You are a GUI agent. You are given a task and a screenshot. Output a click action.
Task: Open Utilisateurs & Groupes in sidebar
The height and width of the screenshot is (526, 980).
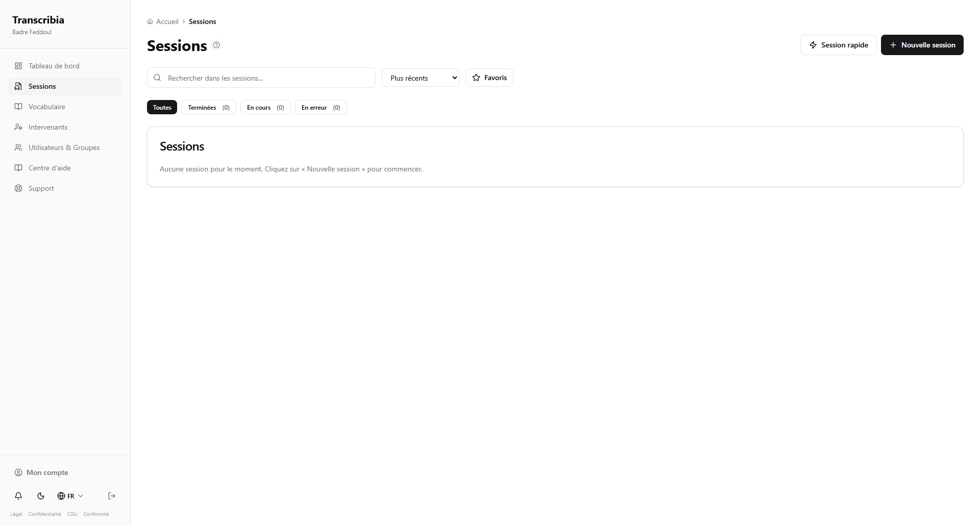point(65,147)
